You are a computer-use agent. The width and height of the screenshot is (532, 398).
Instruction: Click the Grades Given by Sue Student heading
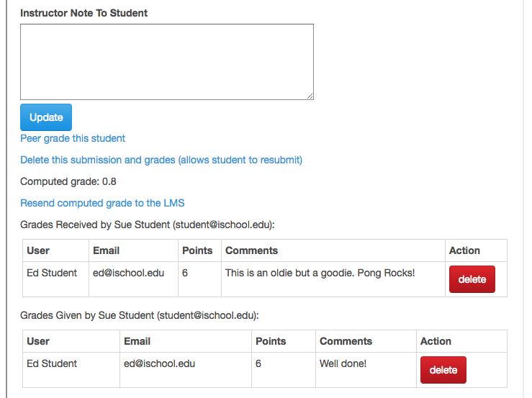pyautogui.click(x=139, y=315)
